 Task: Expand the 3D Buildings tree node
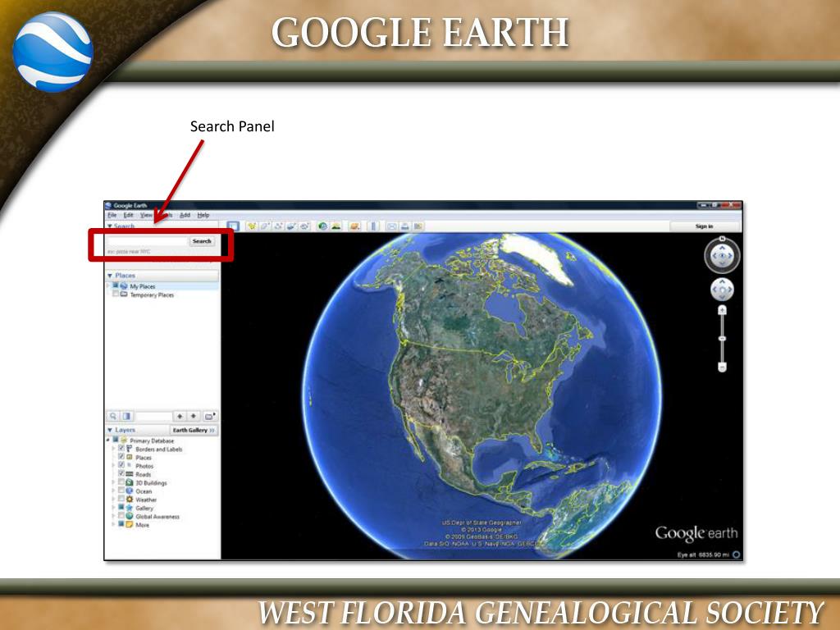tap(113, 482)
